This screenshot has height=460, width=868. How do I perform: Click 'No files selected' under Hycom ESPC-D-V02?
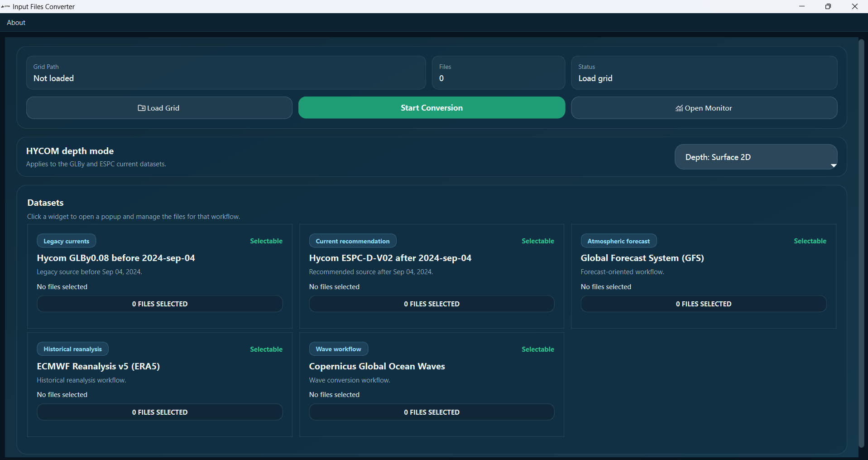click(334, 287)
